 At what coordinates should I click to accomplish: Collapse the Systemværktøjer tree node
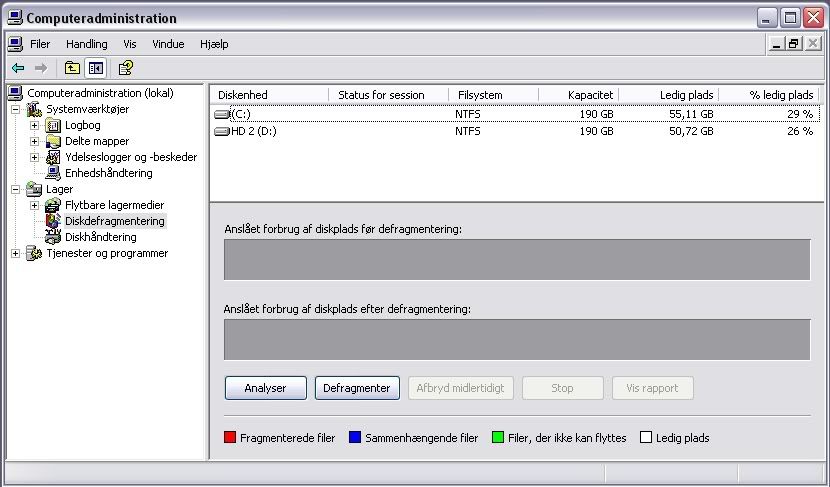point(16,110)
